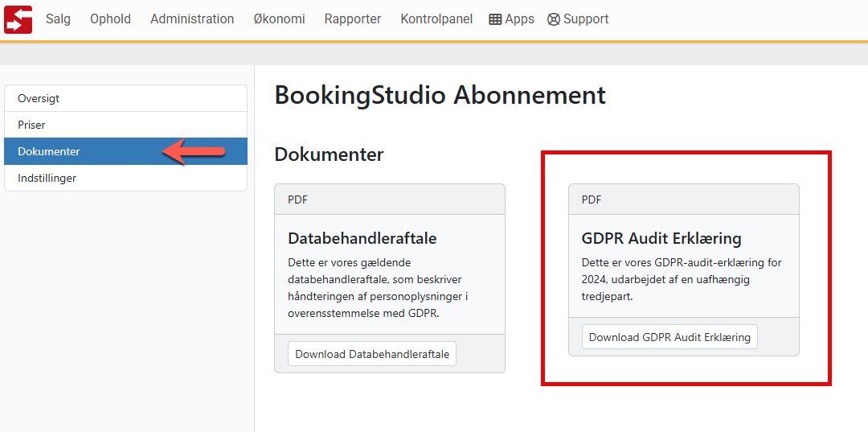Go to Indstillinger in the sidebar
868x432 pixels.
tap(125, 179)
